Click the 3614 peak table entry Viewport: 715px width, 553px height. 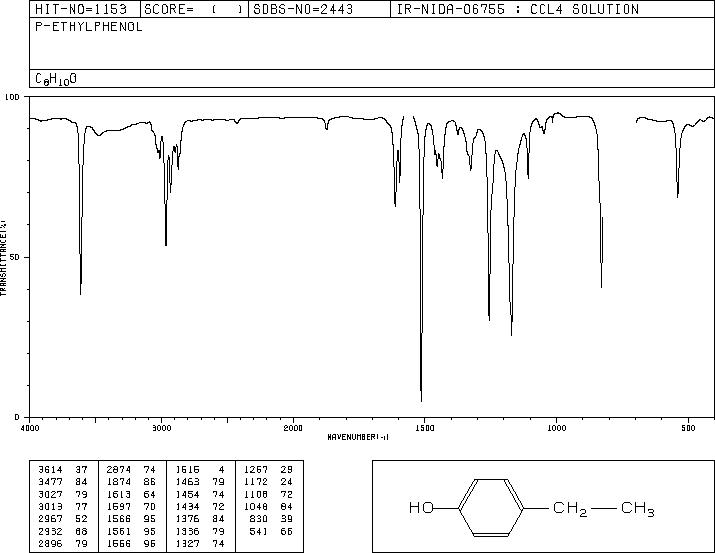tap(63, 470)
